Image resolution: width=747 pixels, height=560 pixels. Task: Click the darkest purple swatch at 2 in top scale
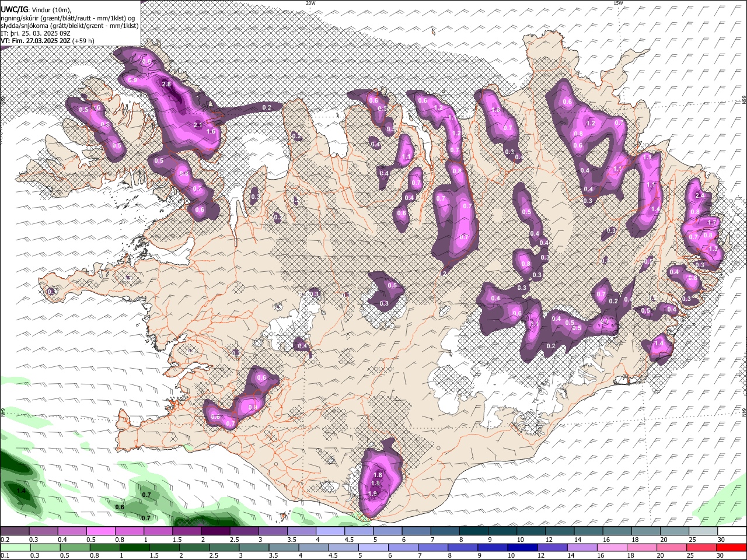(x=215, y=531)
